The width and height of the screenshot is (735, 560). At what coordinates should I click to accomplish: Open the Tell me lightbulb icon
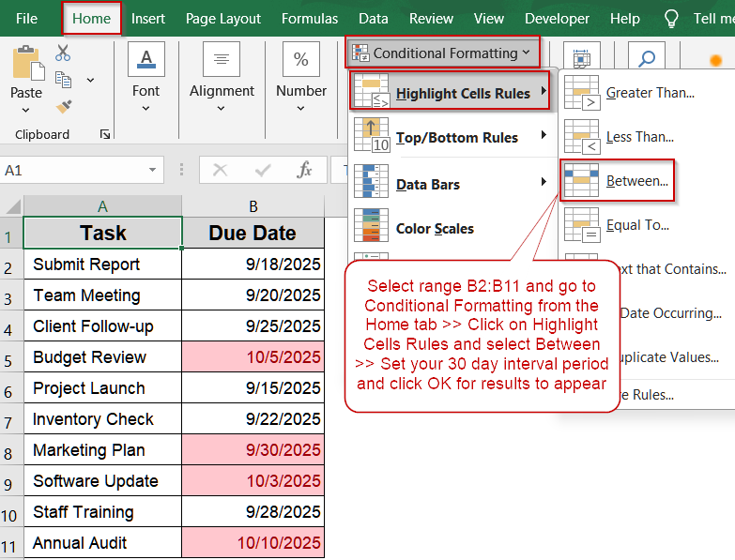[x=671, y=19]
